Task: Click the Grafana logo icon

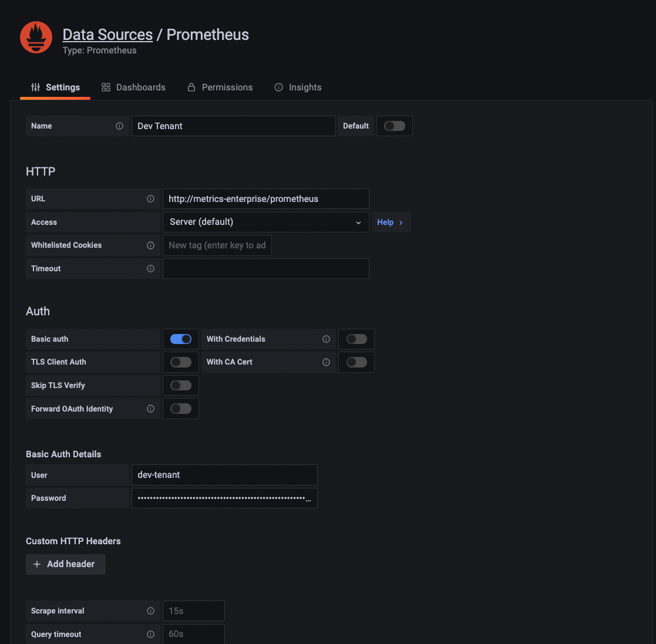Action: 36,37
